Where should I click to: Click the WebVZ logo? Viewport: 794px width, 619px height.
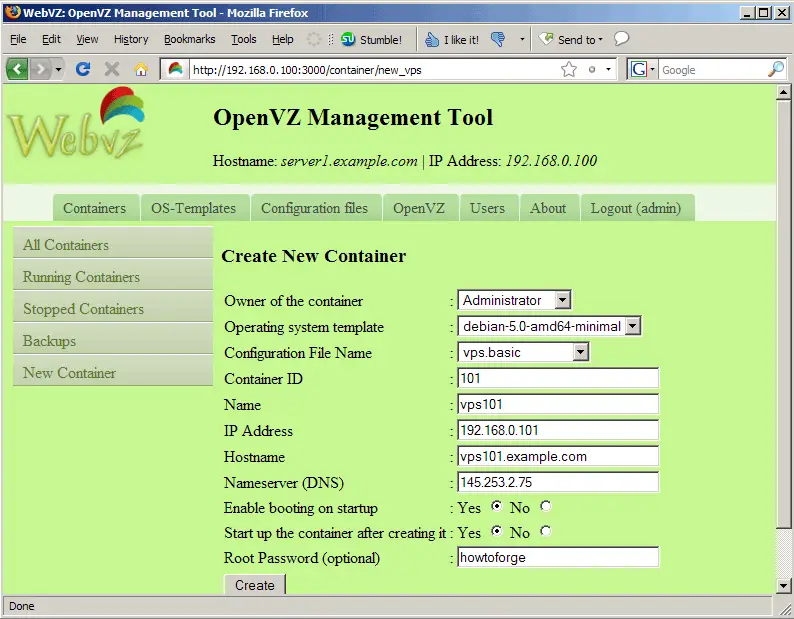(x=76, y=124)
